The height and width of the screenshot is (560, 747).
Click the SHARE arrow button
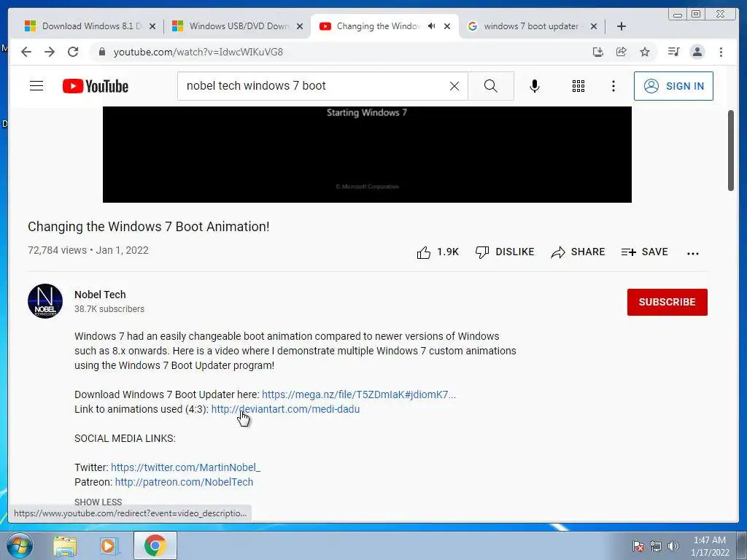[578, 252]
